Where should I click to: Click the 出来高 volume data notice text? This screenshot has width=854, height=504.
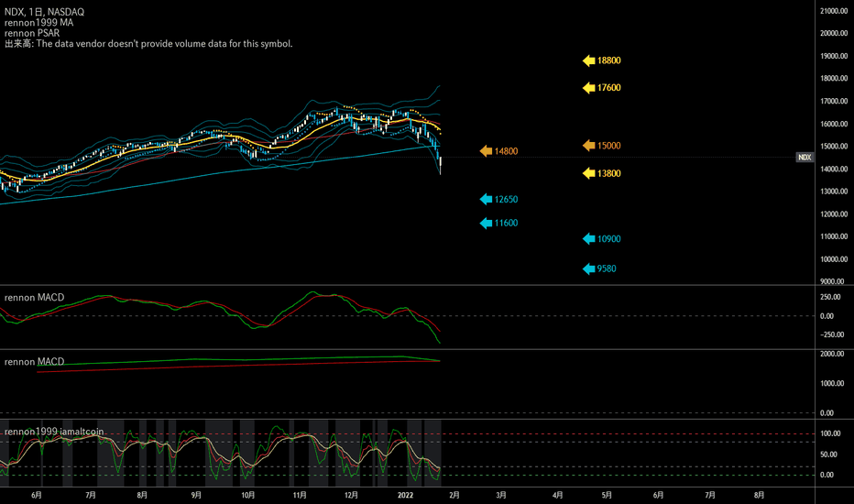148,44
